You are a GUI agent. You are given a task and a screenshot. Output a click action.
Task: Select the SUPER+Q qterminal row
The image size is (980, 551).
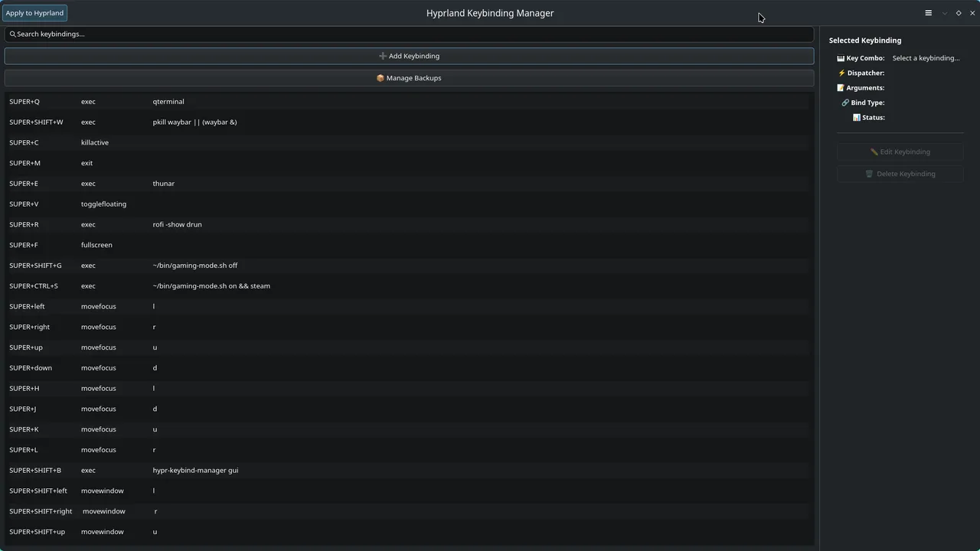click(407, 101)
